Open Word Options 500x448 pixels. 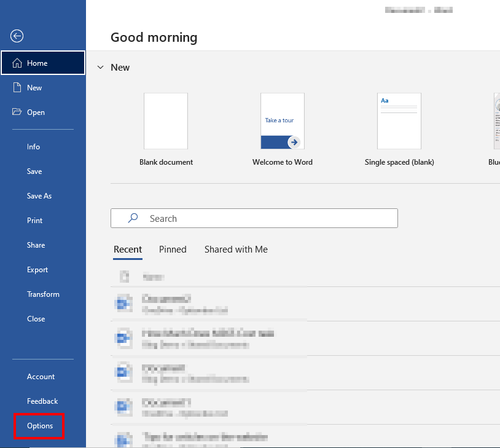coord(39,426)
